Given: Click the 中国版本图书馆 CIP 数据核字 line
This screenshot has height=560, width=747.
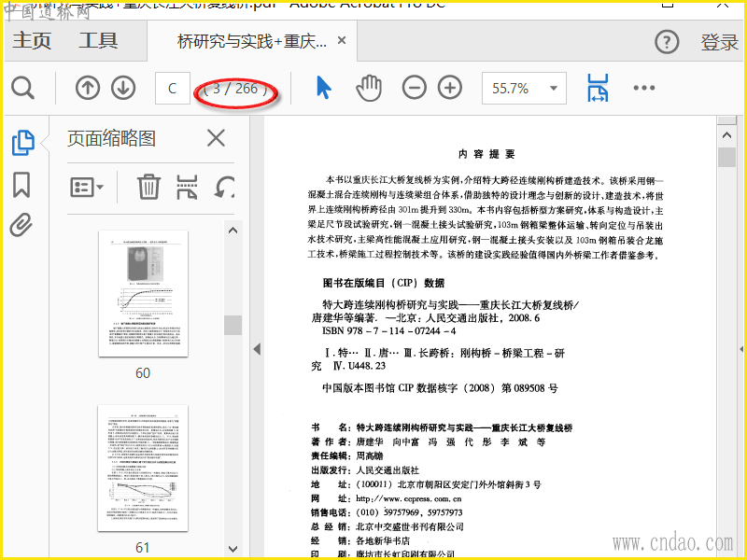Looking at the screenshot, I should [440, 388].
